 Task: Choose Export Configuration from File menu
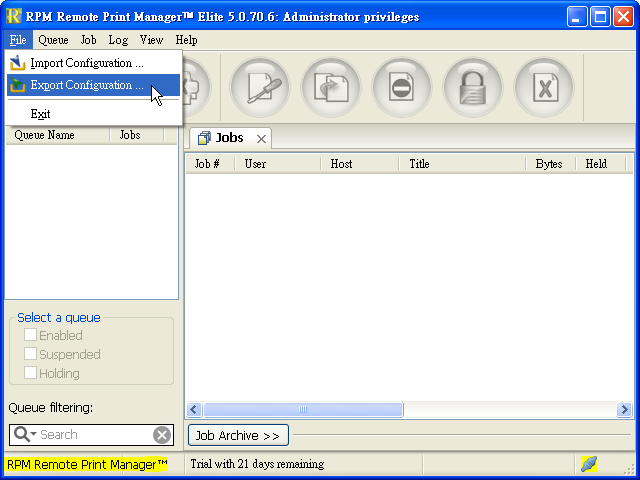pyautogui.click(x=93, y=85)
